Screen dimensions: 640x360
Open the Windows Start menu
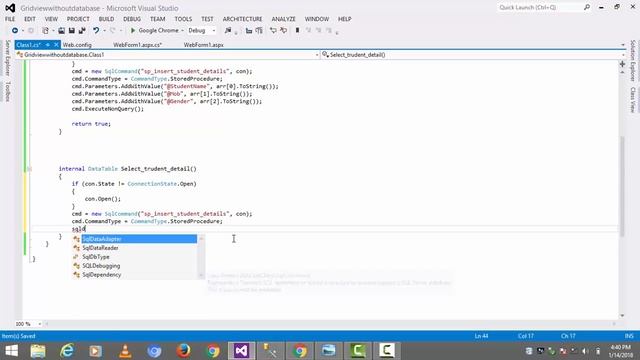11,351
